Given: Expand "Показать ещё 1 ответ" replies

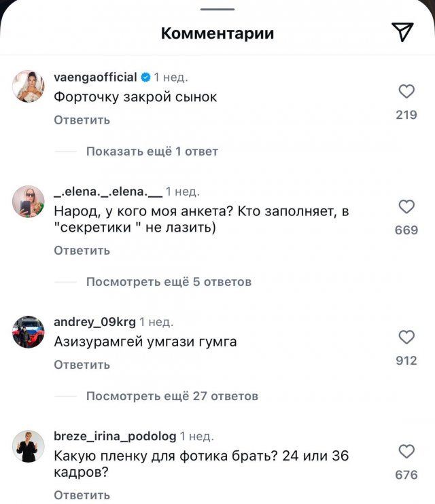Looking at the screenshot, I should 152,151.
